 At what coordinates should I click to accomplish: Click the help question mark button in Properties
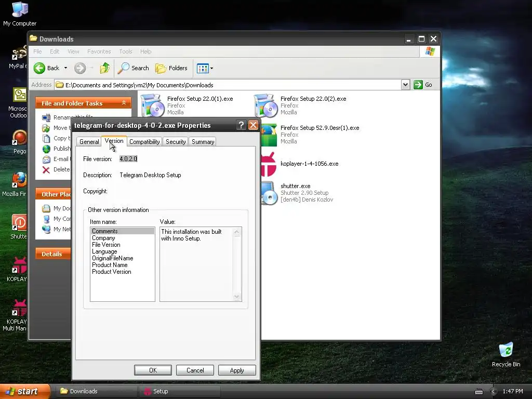[241, 125]
